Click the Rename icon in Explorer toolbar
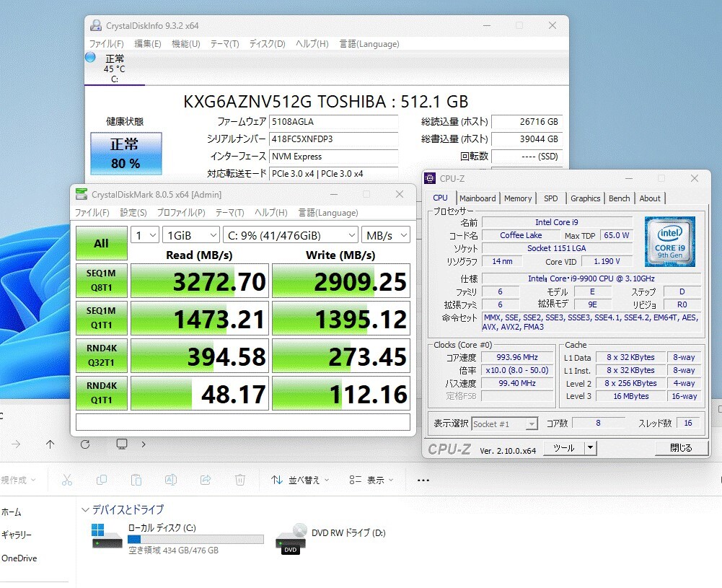 (171, 480)
